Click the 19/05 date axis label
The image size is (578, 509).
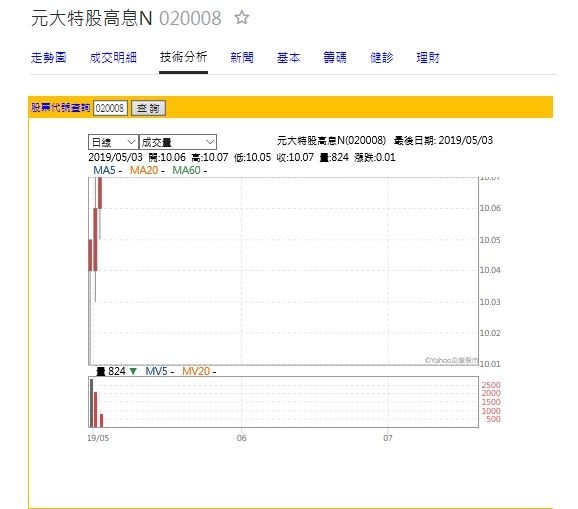click(x=98, y=438)
